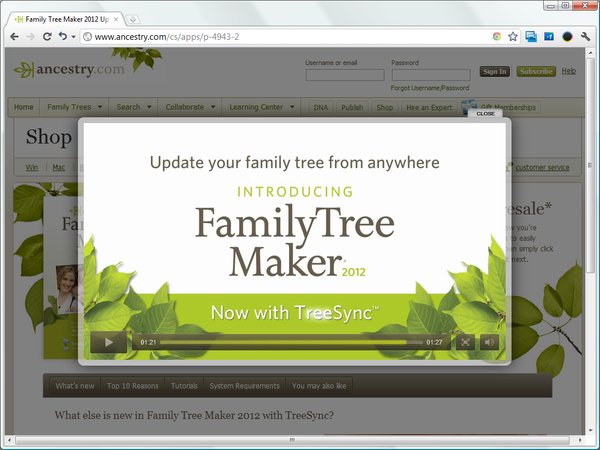Click the vertical scrollbar thumb
600x450 pixels.
click(589, 165)
